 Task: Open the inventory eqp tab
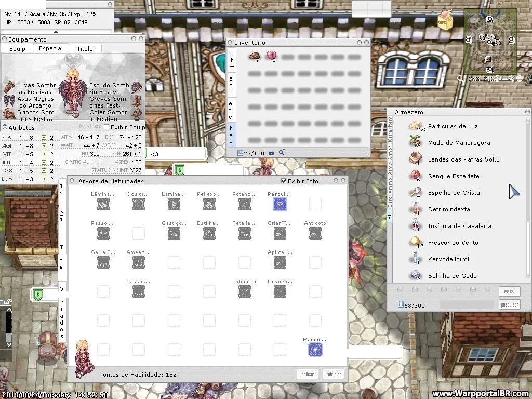(231, 85)
